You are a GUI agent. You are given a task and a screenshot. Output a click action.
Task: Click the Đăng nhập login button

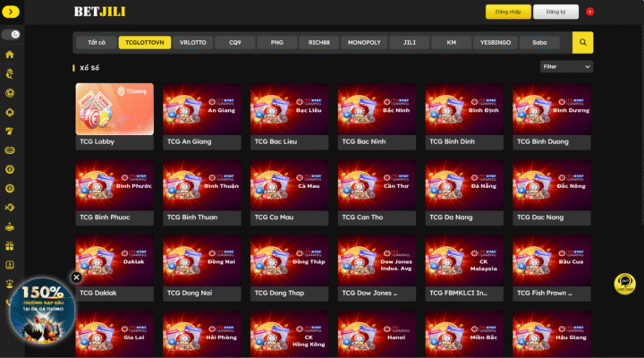(x=508, y=12)
